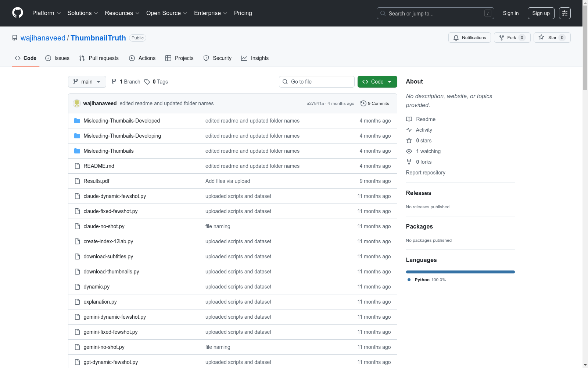Click the book icon beside Readme
This screenshot has height=368, width=588.
click(x=409, y=119)
